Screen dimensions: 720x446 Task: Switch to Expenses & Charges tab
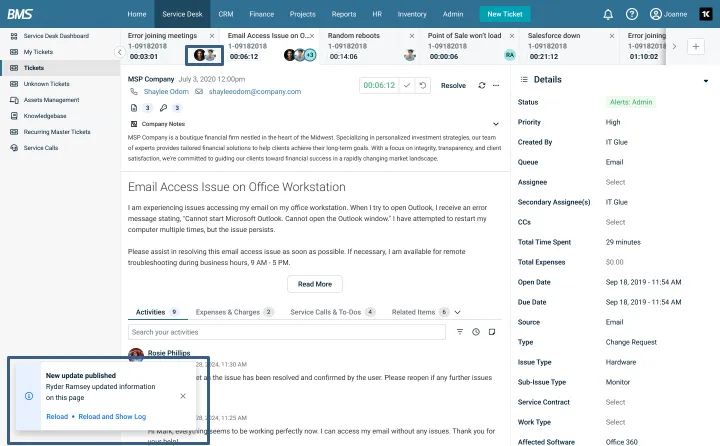point(233,312)
